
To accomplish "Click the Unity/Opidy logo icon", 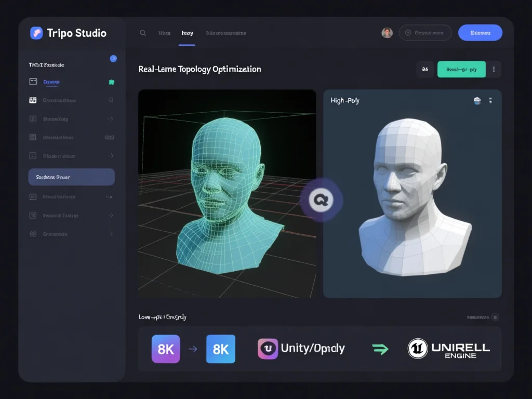I will click(268, 349).
